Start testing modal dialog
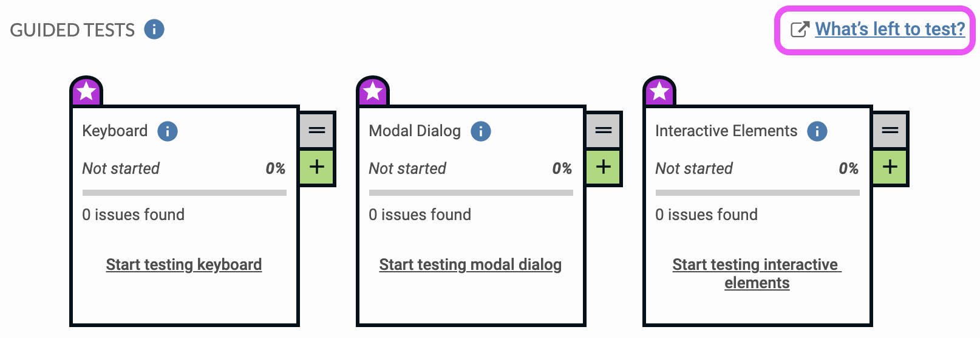Viewport: 980px width, 338px height. coord(471,264)
